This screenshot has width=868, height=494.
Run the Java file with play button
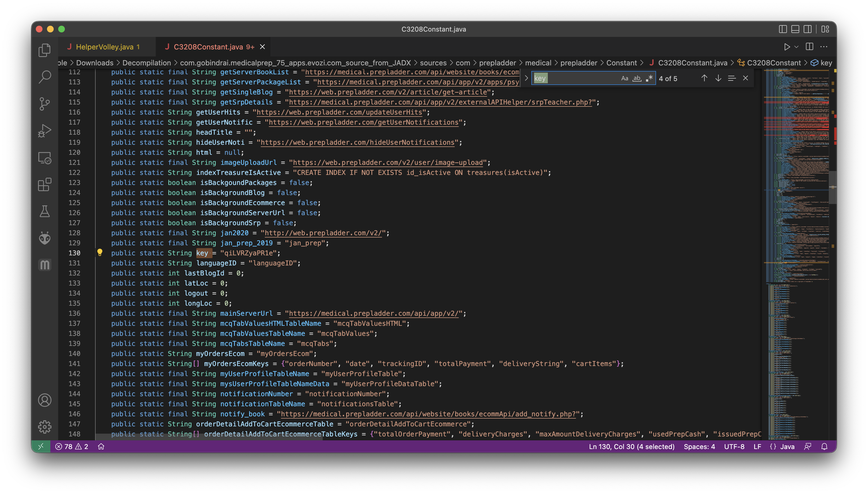[787, 47]
